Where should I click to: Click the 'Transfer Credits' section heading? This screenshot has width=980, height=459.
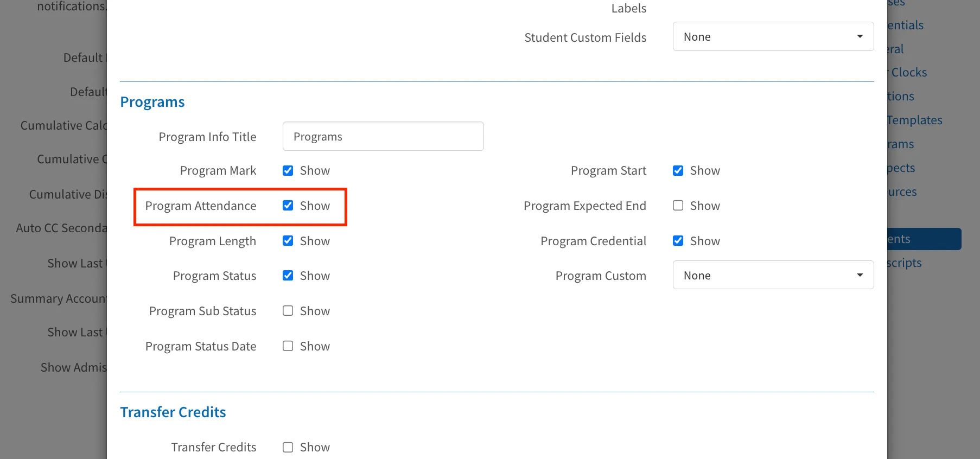click(173, 412)
